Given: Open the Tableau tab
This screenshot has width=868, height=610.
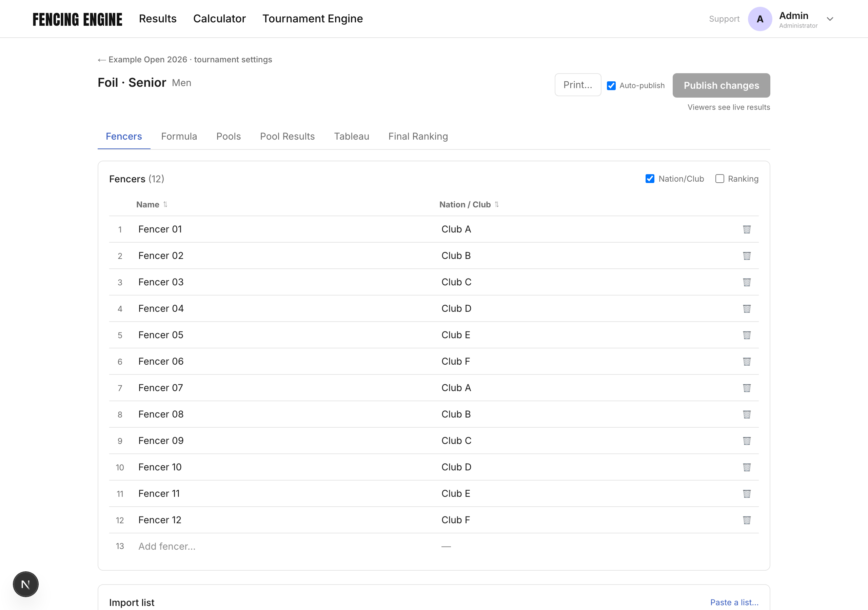Looking at the screenshot, I should point(352,137).
